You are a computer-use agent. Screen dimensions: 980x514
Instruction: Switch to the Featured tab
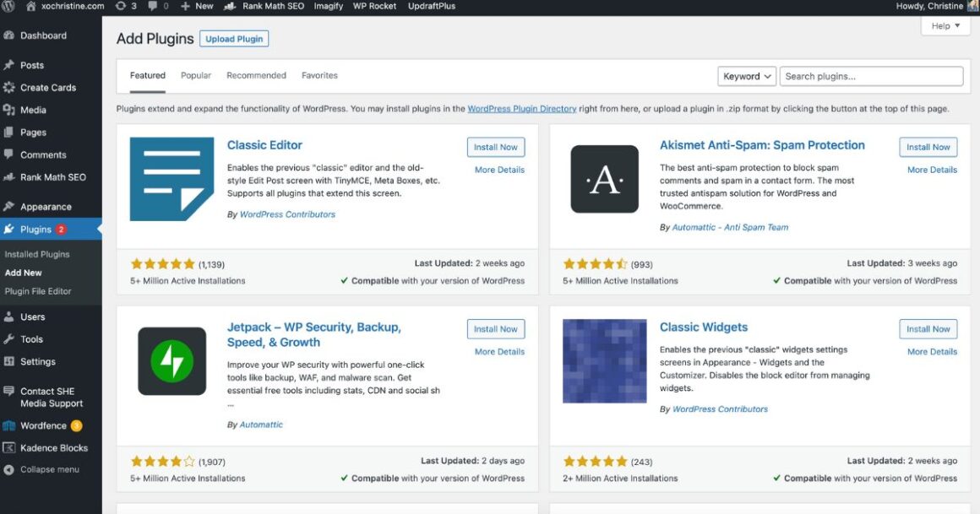coord(148,76)
